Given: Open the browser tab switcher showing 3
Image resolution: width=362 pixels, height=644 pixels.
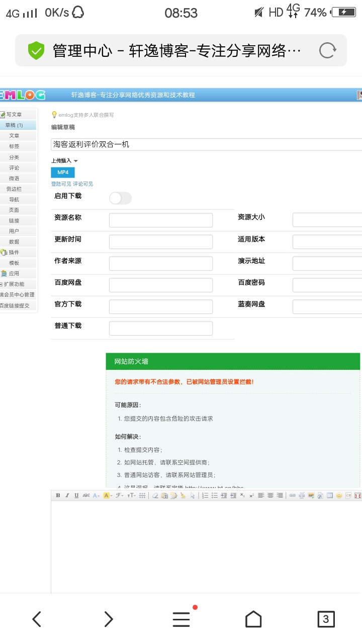Looking at the screenshot, I should (326, 619).
